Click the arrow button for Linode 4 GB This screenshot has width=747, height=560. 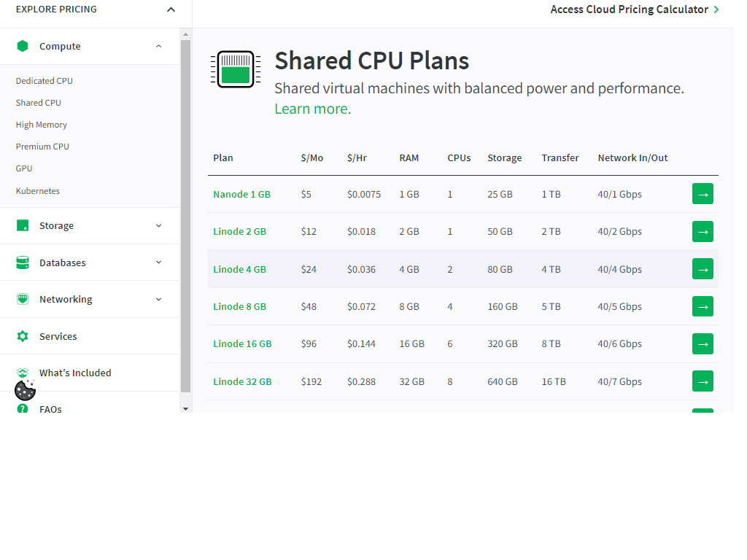pyautogui.click(x=703, y=269)
